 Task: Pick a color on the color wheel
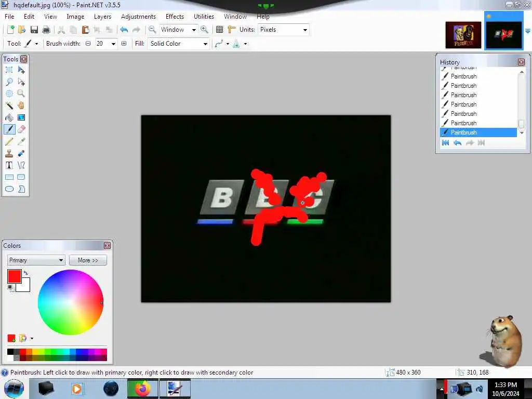71,302
